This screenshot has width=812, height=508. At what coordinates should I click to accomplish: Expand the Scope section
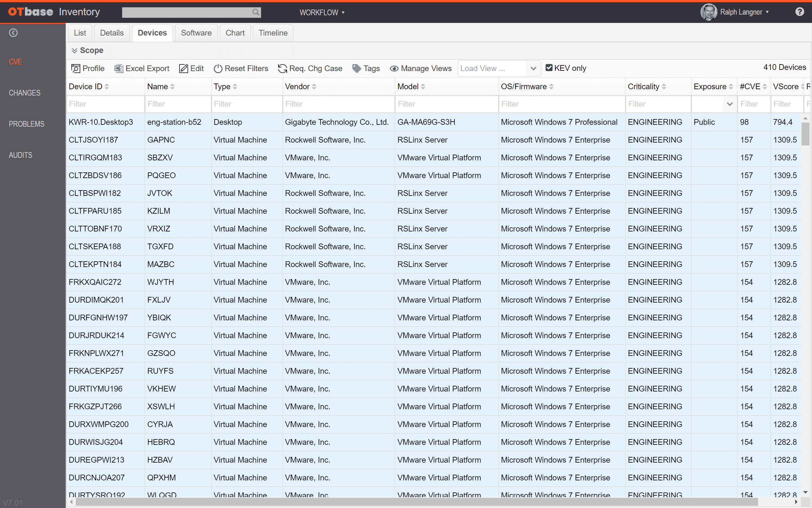[x=88, y=50]
